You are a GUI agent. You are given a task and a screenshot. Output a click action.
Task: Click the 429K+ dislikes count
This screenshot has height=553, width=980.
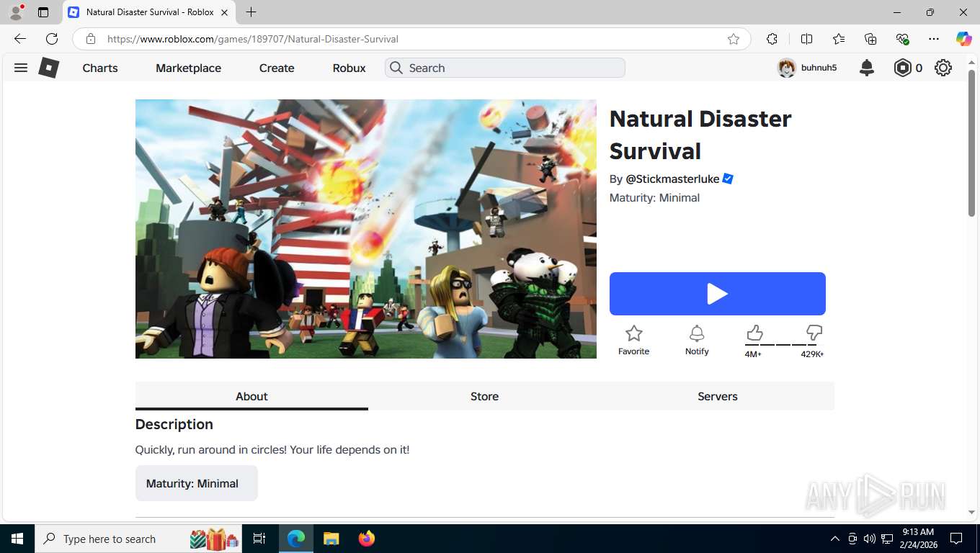tap(812, 354)
